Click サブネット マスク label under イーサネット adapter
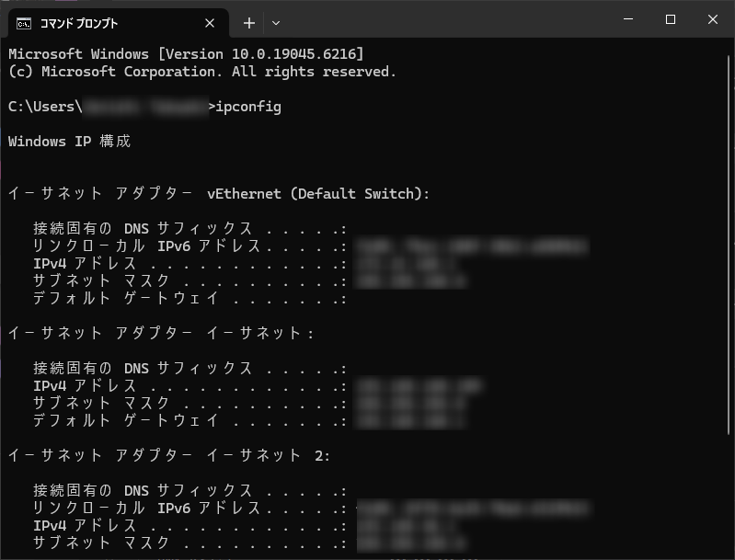This screenshot has height=560, width=735. 101,403
